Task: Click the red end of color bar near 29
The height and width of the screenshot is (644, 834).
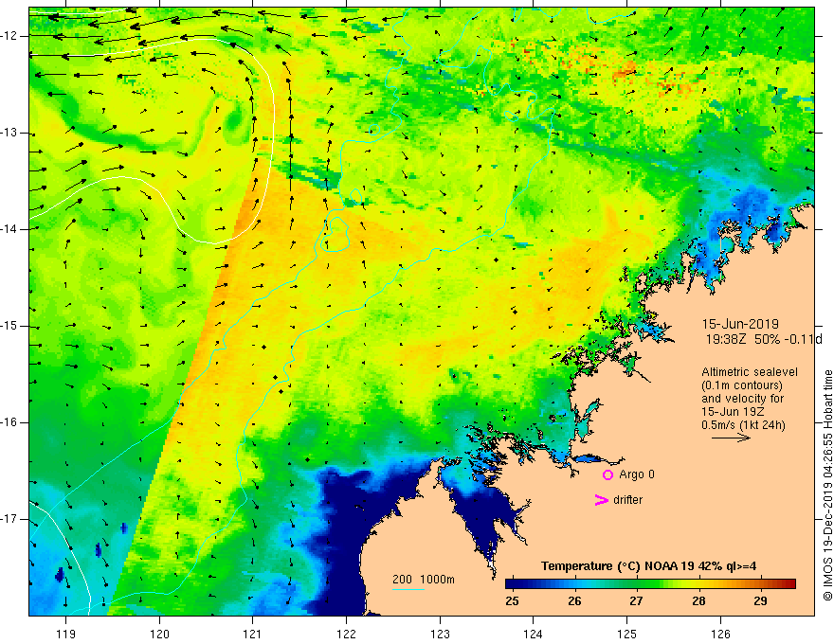Action: 789,584
